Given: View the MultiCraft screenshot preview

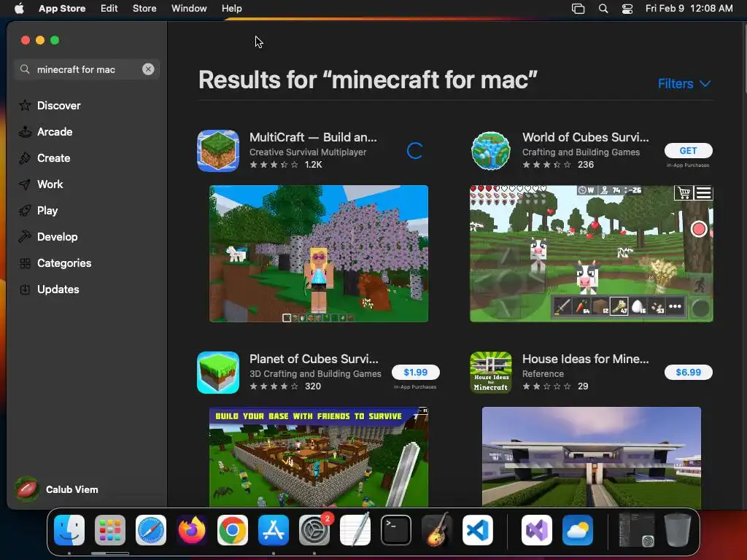Looking at the screenshot, I should [x=319, y=254].
